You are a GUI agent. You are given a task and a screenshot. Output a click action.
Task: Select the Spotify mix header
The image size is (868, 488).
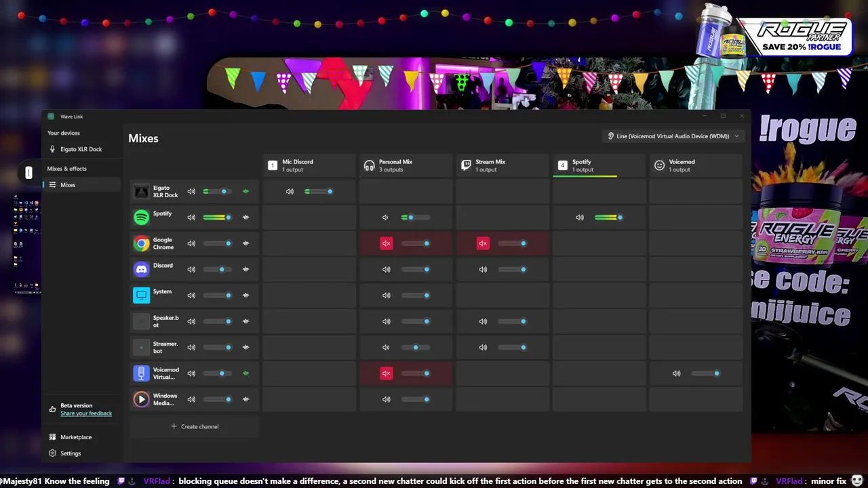pyautogui.click(x=599, y=165)
